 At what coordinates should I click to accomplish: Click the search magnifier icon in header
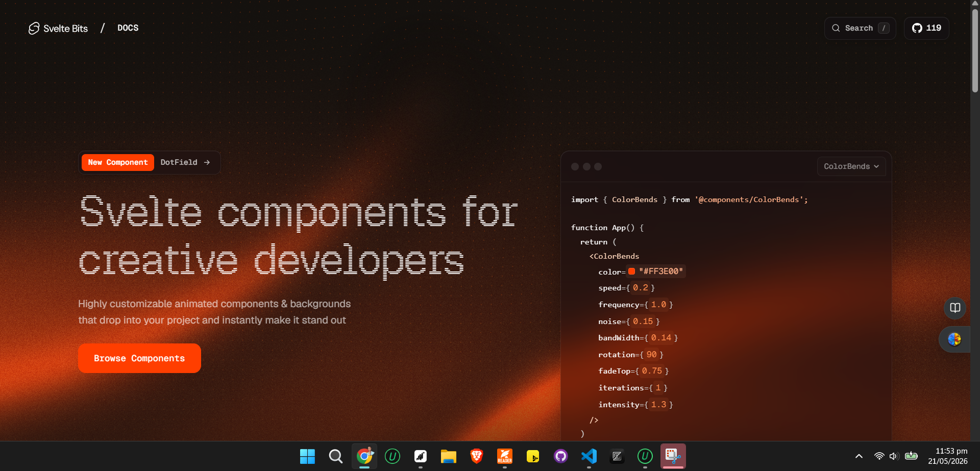click(x=836, y=28)
